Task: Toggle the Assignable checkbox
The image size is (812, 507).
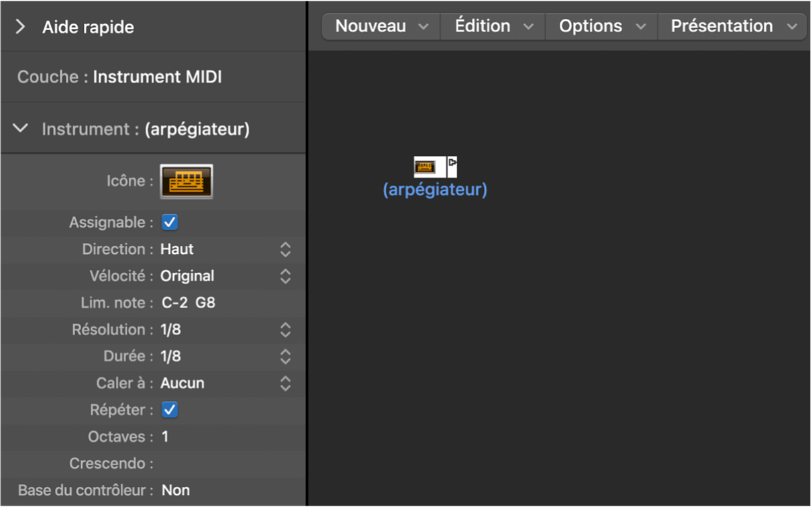Action: coord(170,222)
